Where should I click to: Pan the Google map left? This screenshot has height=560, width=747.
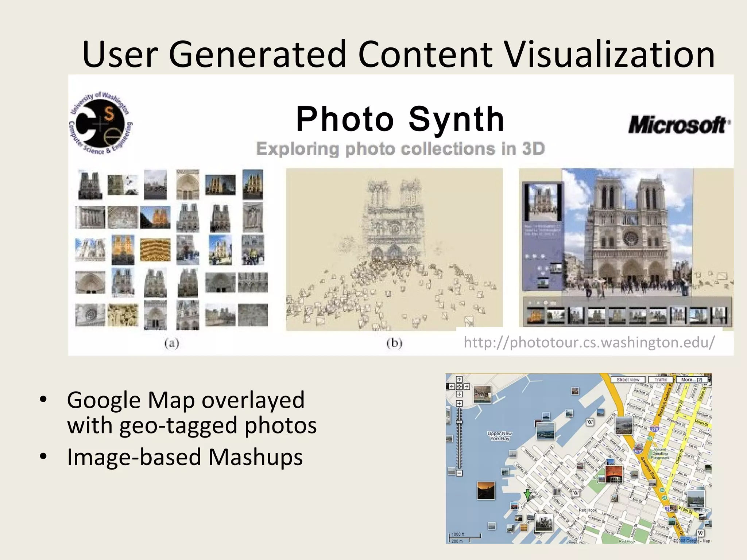tap(452, 387)
